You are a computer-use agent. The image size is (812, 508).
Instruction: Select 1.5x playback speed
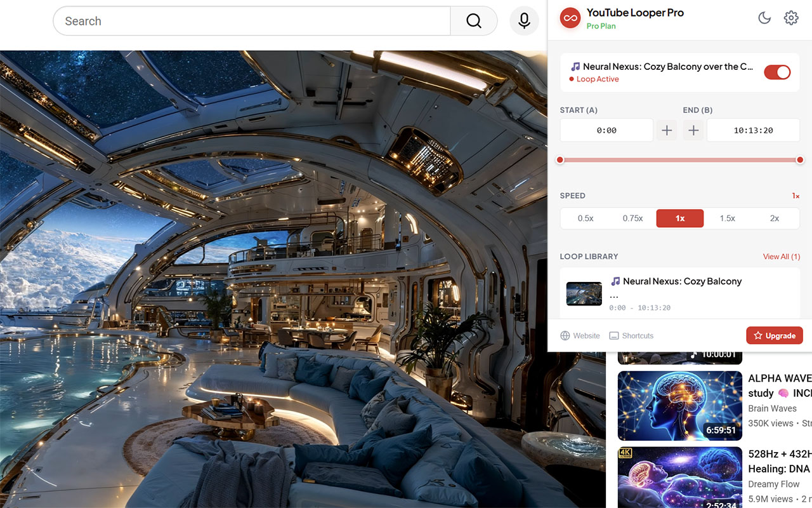pyautogui.click(x=727, y=218)
